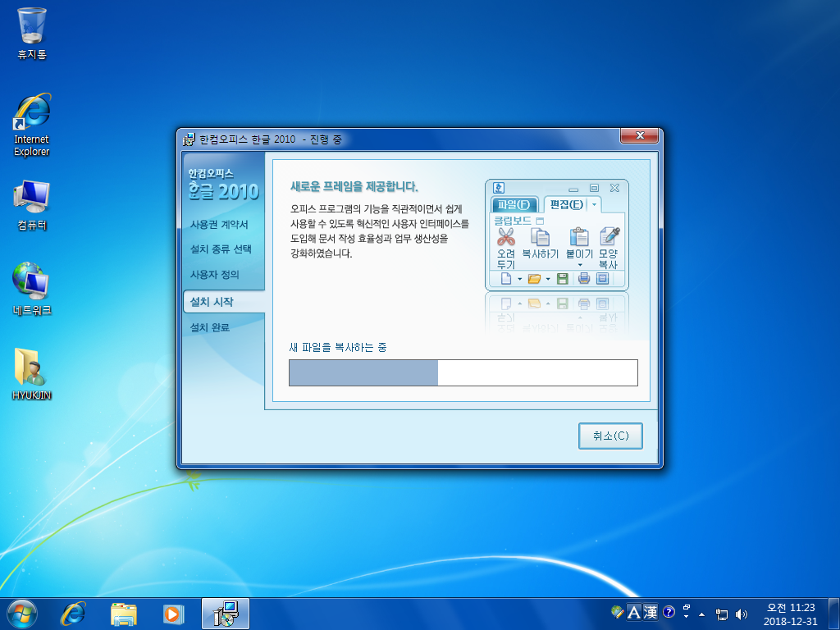Image resolution: width=840 pixels, height=630 pixels.
Task: Select the 컴퓨터 desktop icon
Action: point(32,204)
